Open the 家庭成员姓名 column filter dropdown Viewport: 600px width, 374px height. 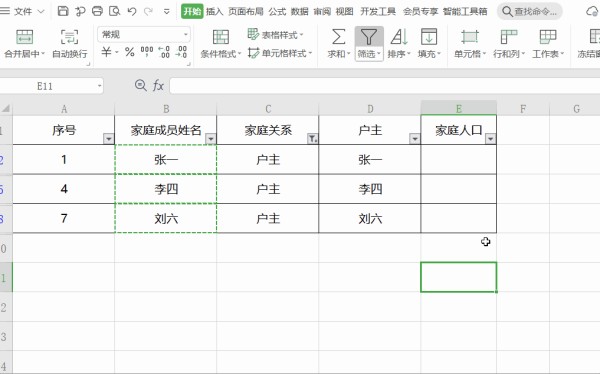pyautogui.click(x=211, y=139)
